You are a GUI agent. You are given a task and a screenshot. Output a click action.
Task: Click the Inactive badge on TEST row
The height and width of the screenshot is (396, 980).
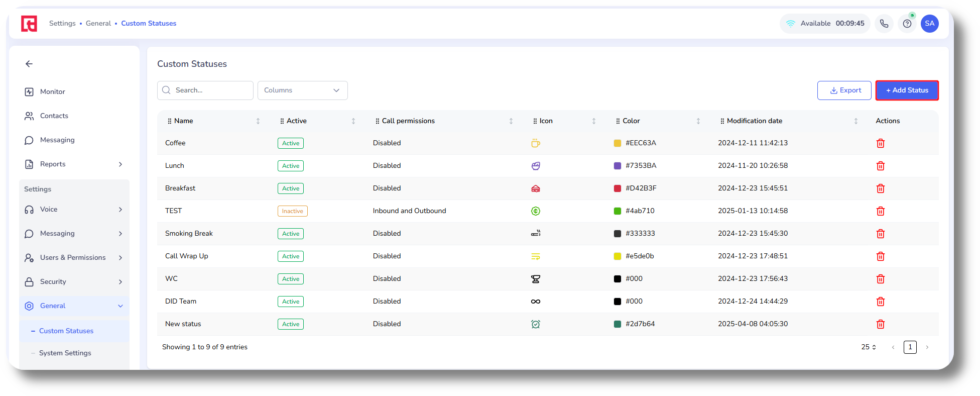coord(292,211)
